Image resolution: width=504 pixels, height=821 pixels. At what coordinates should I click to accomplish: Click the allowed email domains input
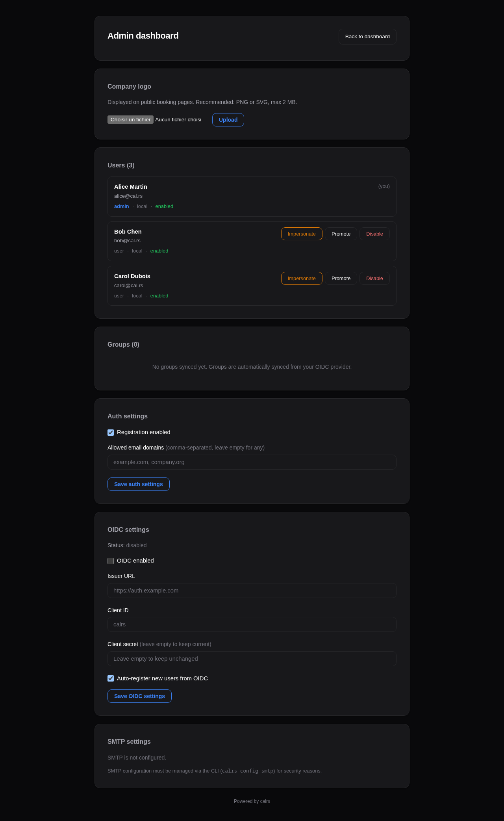click(x=252, y=462)
